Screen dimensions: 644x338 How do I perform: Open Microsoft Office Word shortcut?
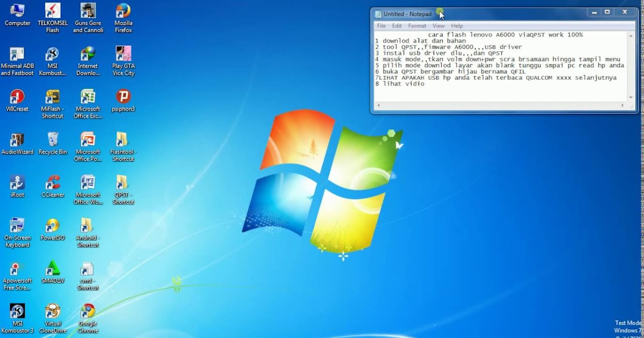87,190
